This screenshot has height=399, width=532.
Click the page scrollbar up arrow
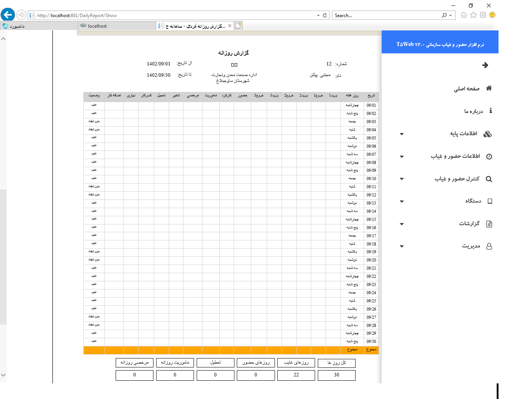[x=3, y=39]
